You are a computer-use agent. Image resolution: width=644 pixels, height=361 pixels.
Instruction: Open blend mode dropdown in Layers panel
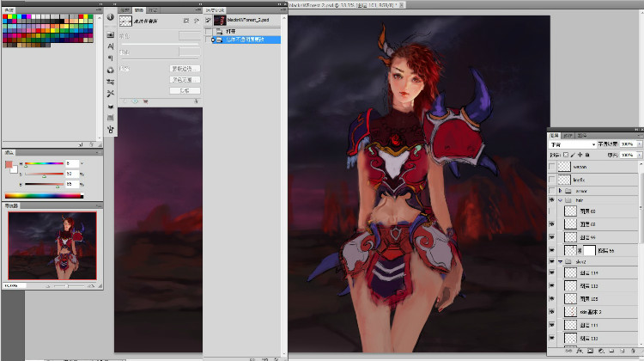573,144
